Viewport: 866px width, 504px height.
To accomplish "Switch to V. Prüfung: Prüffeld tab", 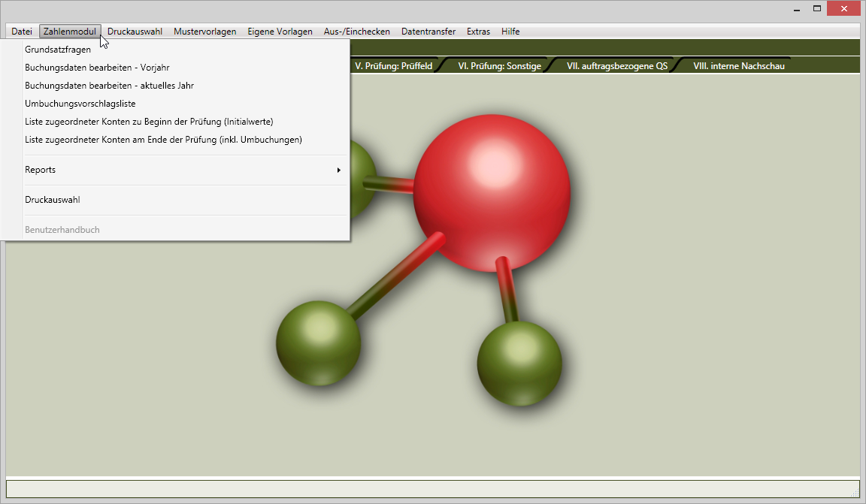I will click(x=393, y=66).
